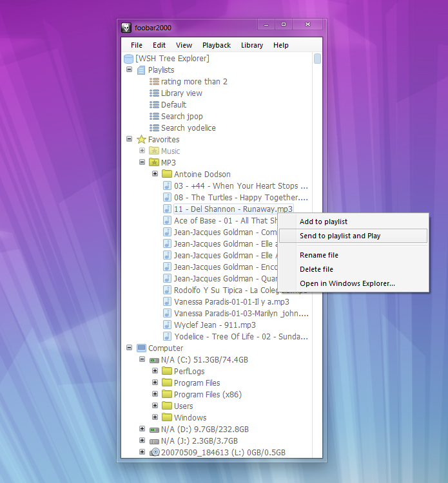Expand the Users folder

click(x=155, y=405)
